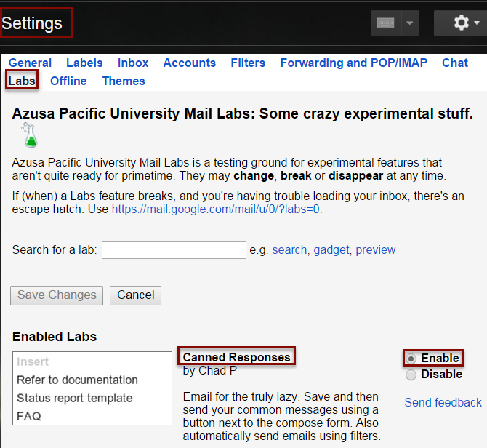Image resolution: width=487 pixels, height=448 pixels.
Task: Open the Accounts tab
Action: point(190,63)
